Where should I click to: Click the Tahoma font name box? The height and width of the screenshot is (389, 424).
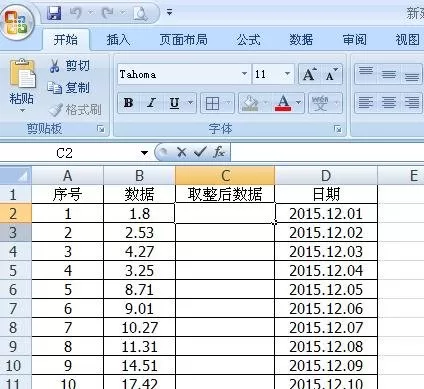(179, 74)
